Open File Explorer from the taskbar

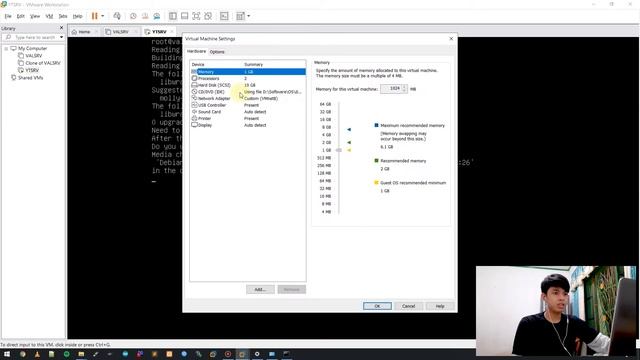[x=81, y=354]
